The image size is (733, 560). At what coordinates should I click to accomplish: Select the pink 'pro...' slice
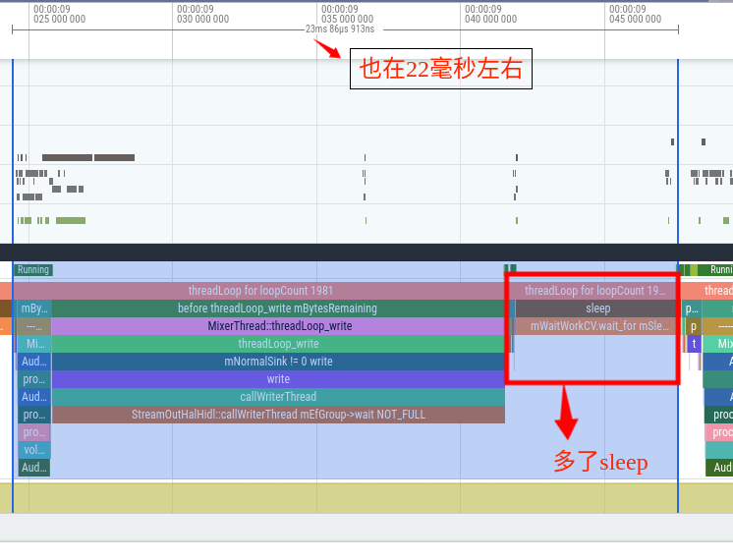tap(34, 432)
